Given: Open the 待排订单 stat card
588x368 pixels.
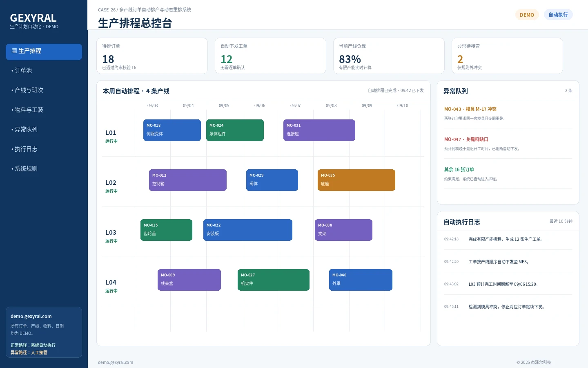Looking at the screenshot, I should (x=152, y=56).
